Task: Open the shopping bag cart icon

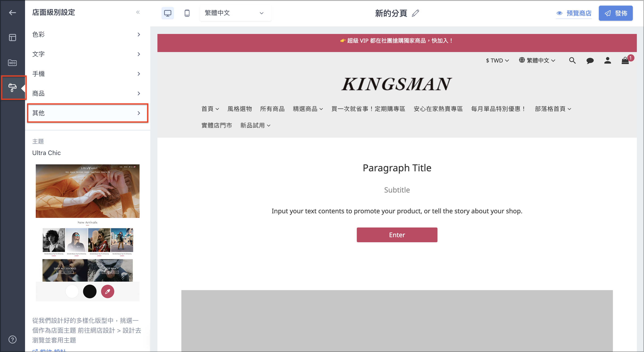Action: click(x=625, y=60)
